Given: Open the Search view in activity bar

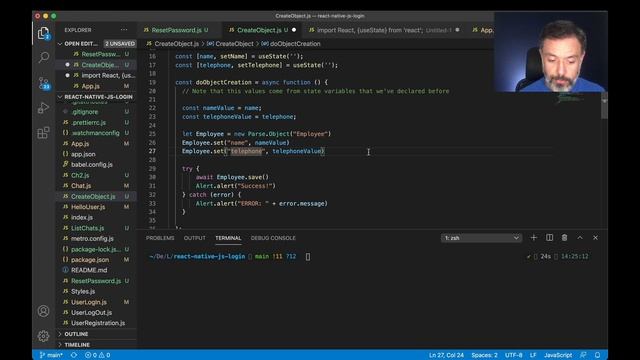Looking at the screenshot, I should tap(43, 58).
